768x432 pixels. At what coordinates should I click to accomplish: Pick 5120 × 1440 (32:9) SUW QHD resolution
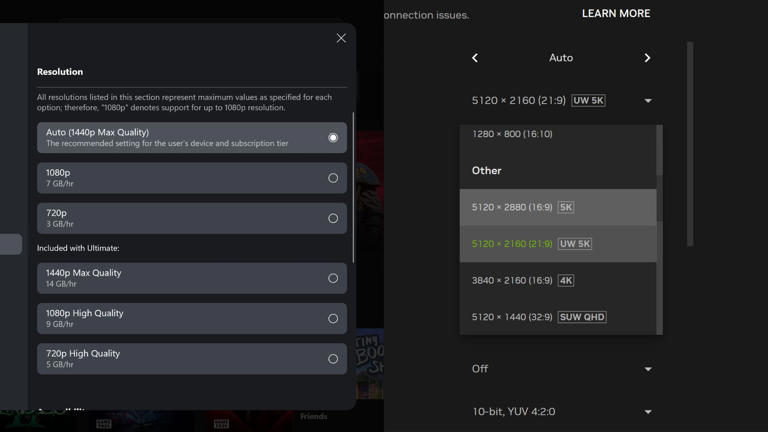tap(558, 317)
